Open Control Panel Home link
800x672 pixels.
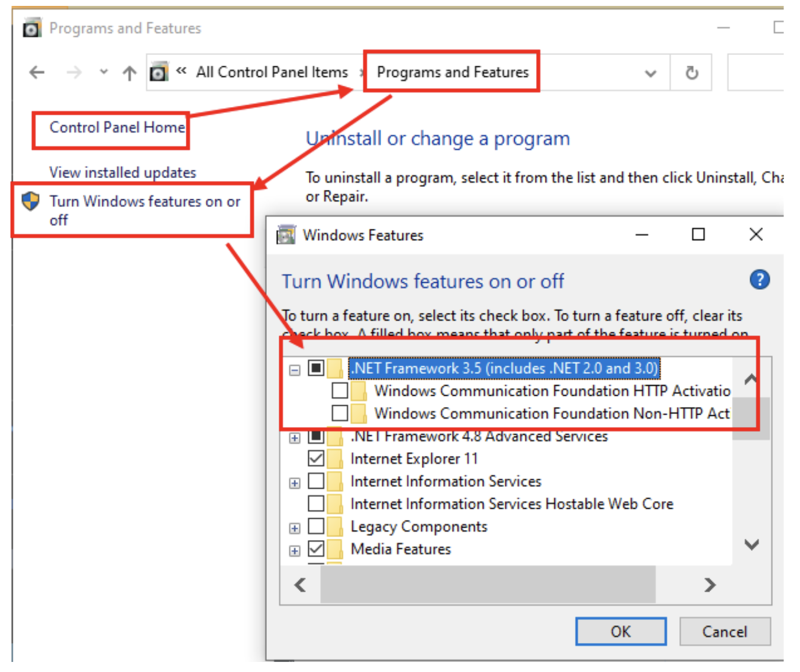[117, 127]
